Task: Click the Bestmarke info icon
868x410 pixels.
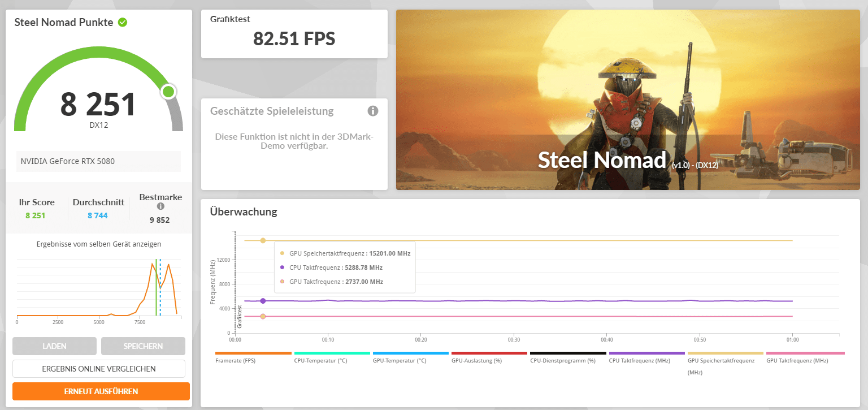Action: tap(160, 206)
